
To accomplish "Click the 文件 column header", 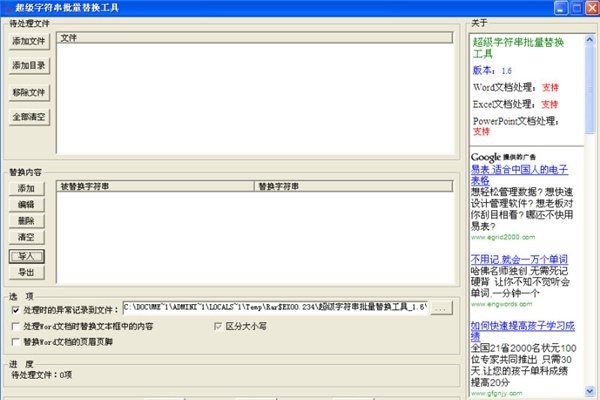I will click(254, 38).
